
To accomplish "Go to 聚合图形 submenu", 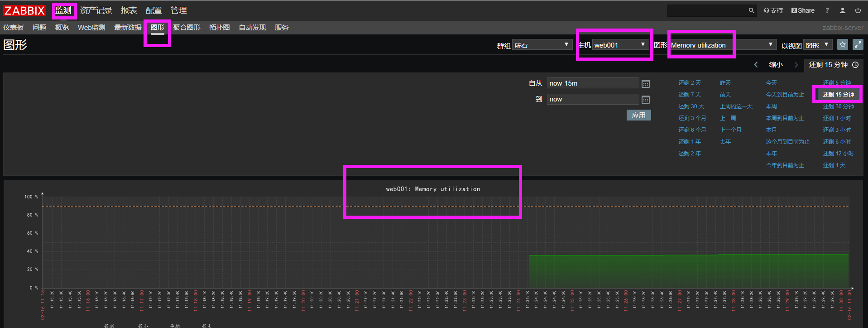I will 187,28.
